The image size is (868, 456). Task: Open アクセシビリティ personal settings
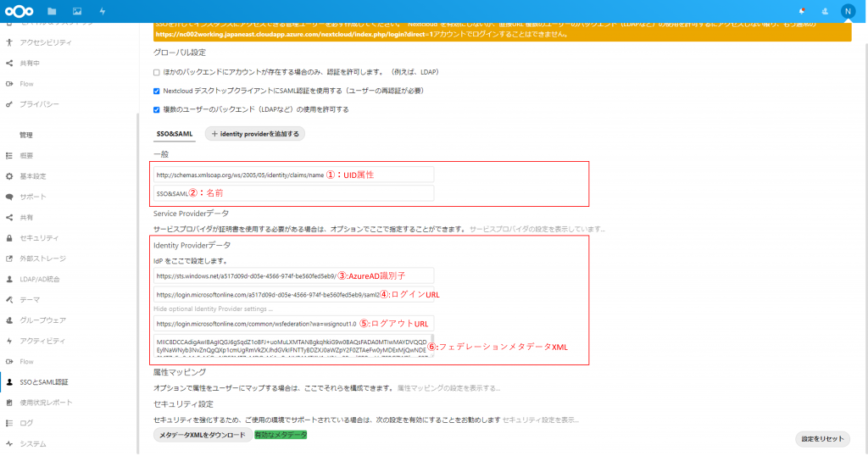point(46,42)
